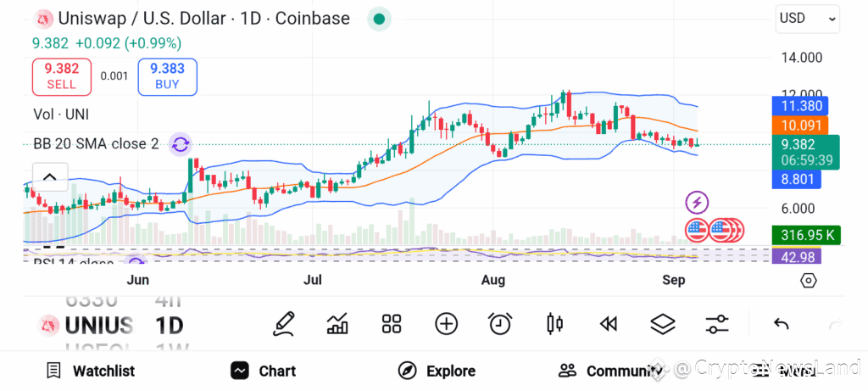This screenshot has height=391, width=868.
Task: Tap the 9.382 SELL button
Action: 61,76
